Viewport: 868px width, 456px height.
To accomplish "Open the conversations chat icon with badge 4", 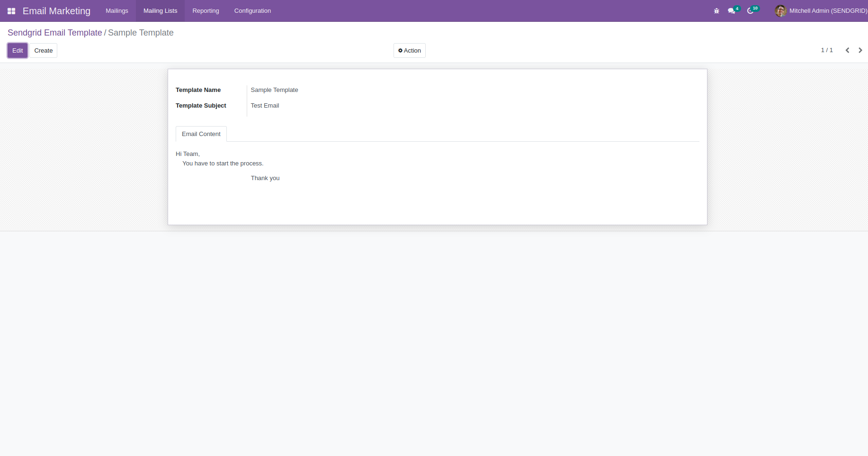I will [x=734, y=10].
